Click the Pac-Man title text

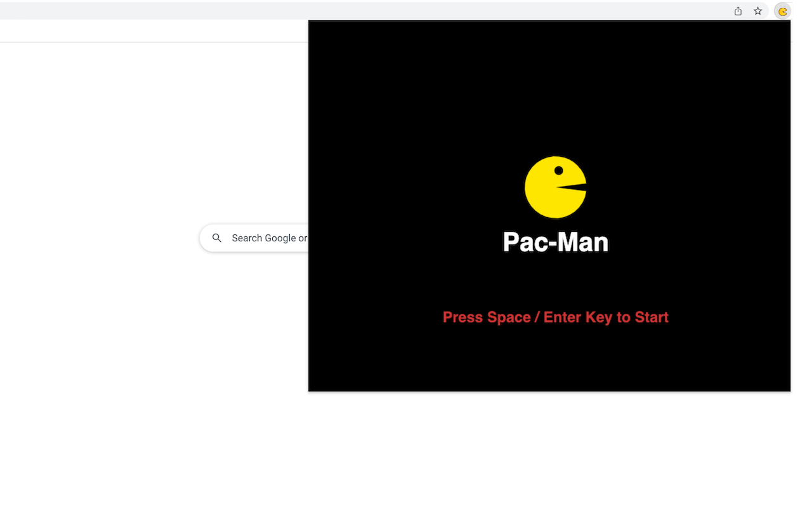tap(556, 242)
